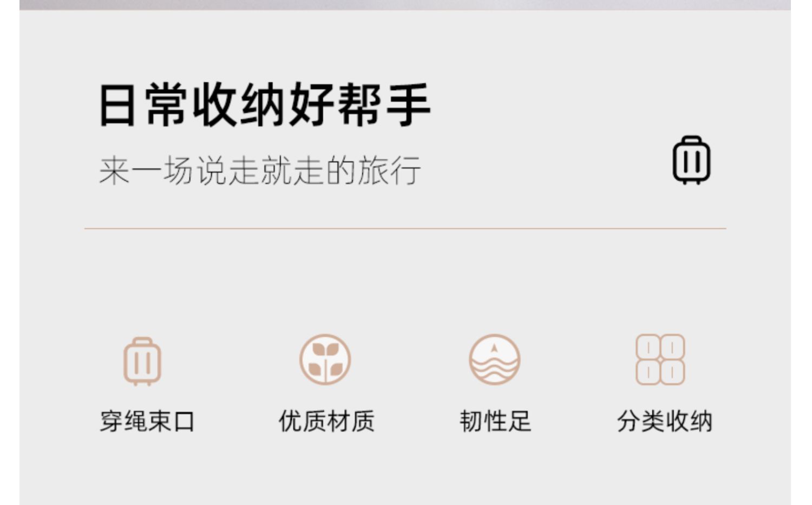Click the gray image strip along the top
The width and height of the screenshot is (812, 505).
pyautogui.click(x=405, y=5)
